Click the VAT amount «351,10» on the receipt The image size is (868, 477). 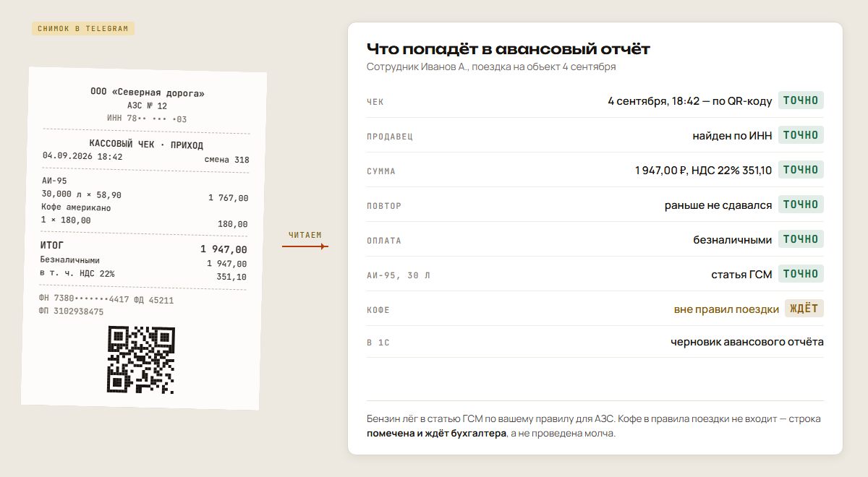click(x=231, y=277)
